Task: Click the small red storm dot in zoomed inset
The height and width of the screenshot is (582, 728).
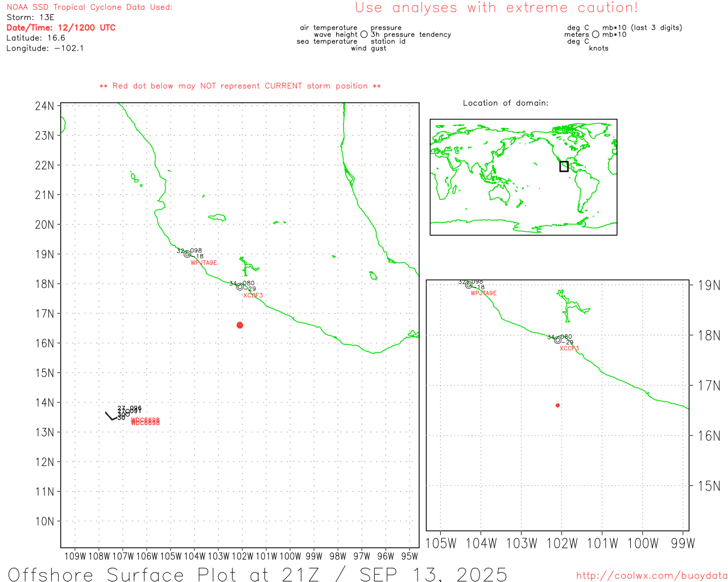Action: (x=557, y=405)
